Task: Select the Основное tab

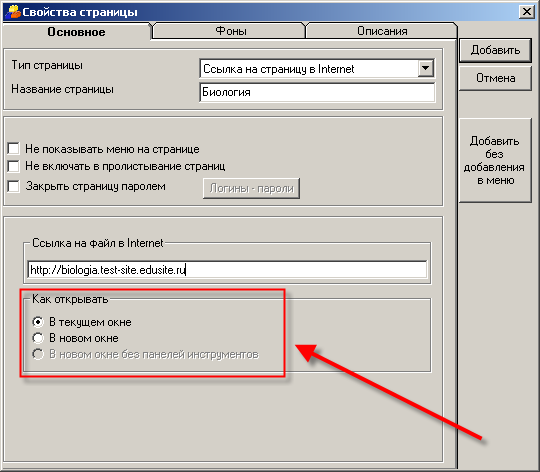Action: tap(76, 32)
